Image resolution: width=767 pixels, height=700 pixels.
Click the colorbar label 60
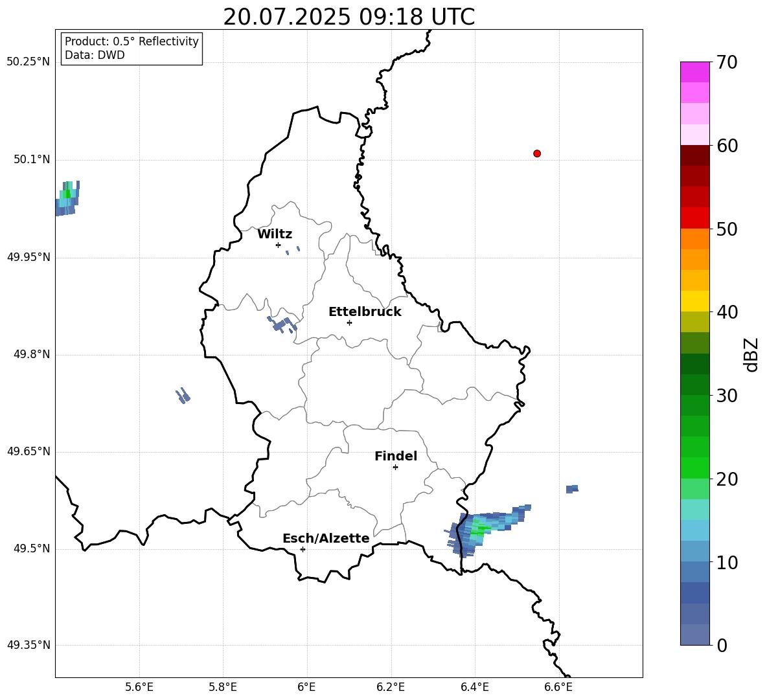pos(727,146)
